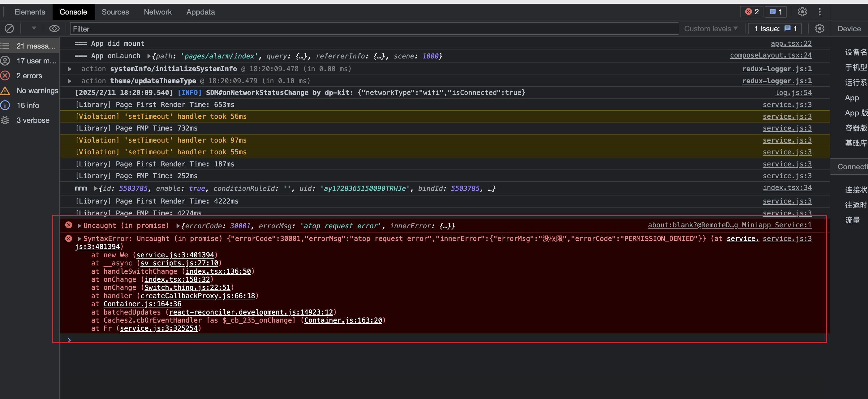This screenshot has height=399, width=868.
Task: Expand the theme/updateThemeType action group
Action: [x=69, y=81]
